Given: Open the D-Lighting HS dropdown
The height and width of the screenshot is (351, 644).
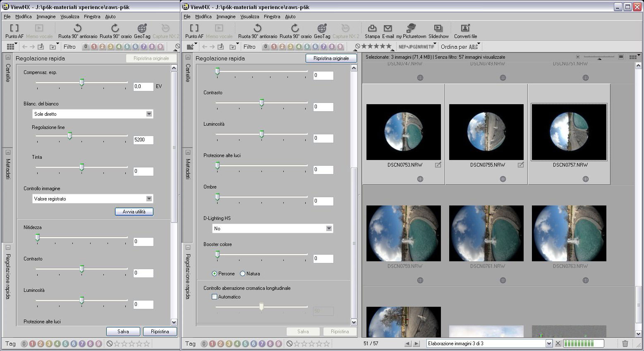Looking at the screenshot, I should click(x=273, y=228).
